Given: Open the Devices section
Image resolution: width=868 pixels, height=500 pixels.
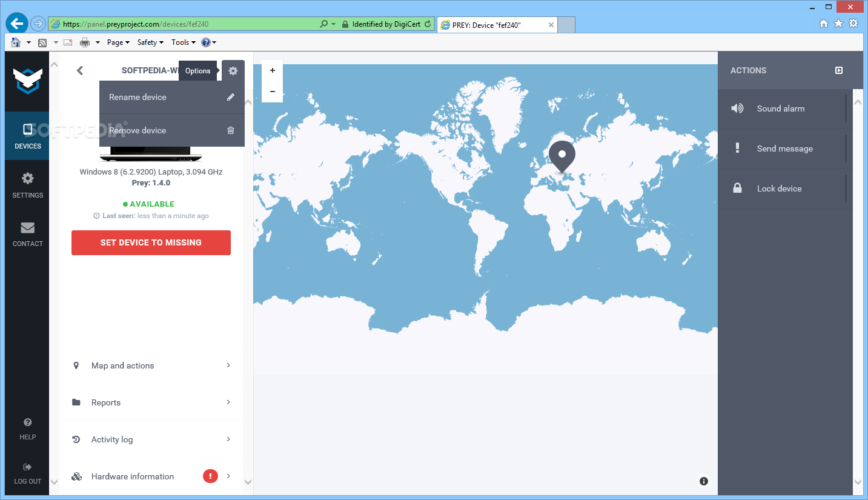Looking at the screenshot, I should [x=27, y=136].
